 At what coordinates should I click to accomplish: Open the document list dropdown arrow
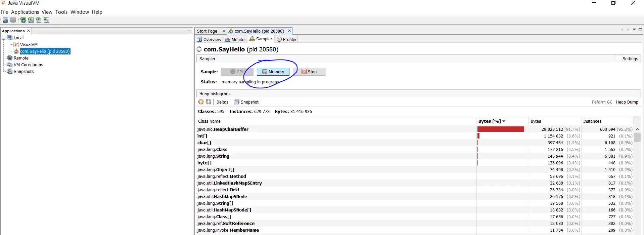[634, 30]
